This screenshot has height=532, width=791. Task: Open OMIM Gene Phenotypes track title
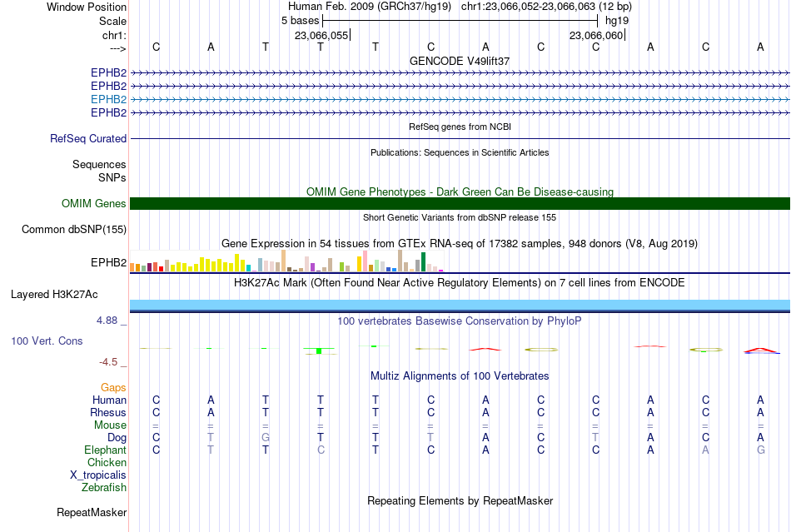click(460, 191)
